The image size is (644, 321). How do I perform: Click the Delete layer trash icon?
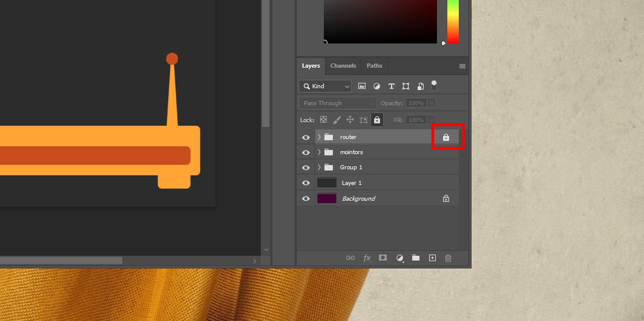click(448, 258)
